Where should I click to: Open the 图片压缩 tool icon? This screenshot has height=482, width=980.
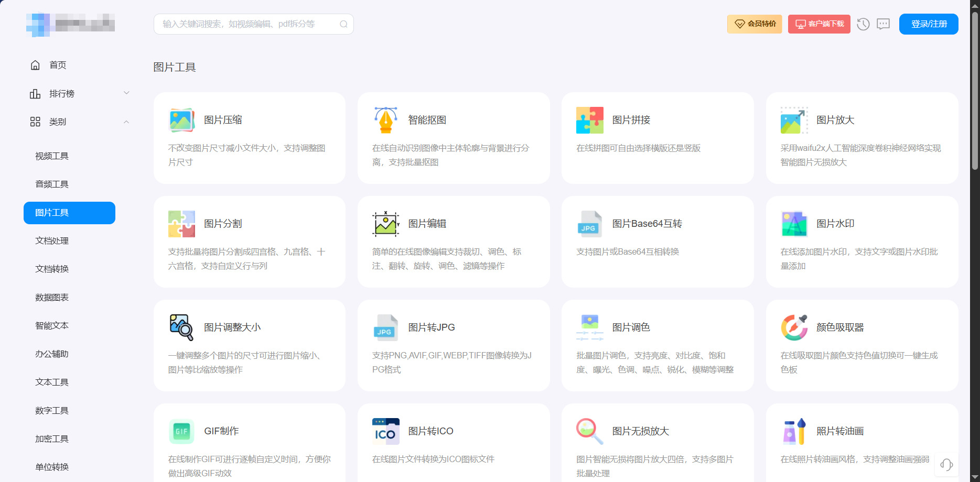click(181, 120)
